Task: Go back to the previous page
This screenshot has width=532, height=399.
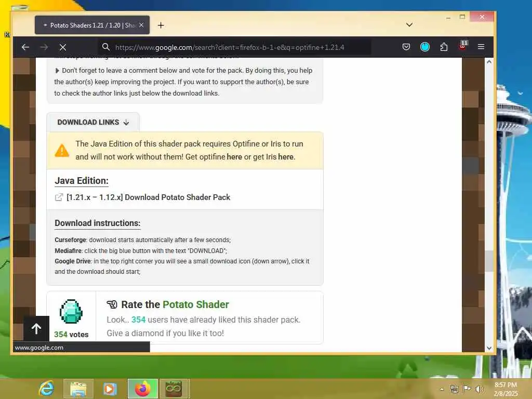Action: point(25,47)
